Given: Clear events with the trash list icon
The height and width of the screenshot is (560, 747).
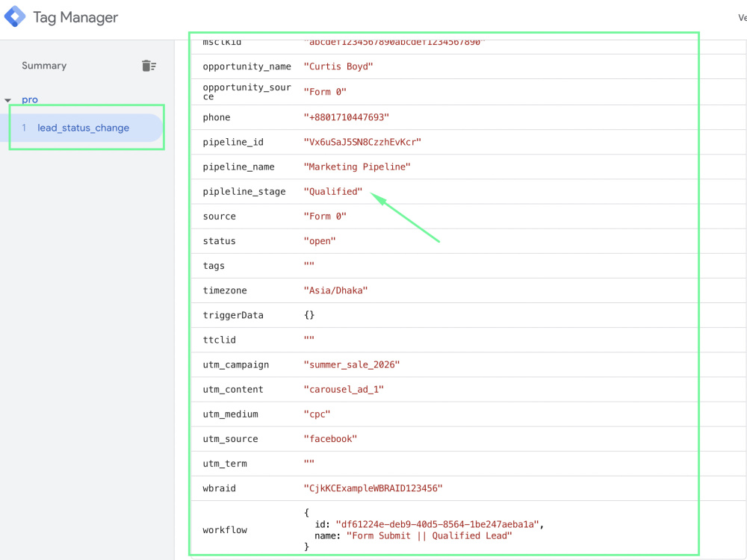Looking at the screenshot, I should pyautogui.click(x=149, y=66).
